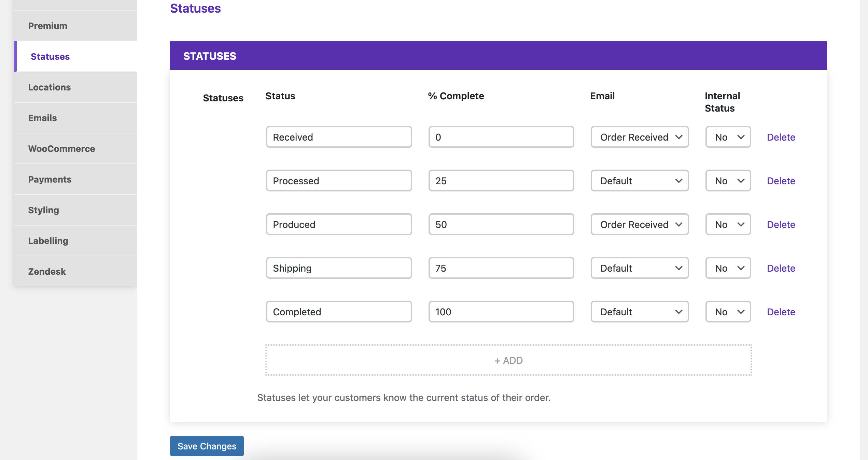Open the Styling tab
The width and height of the screenshot is (868, 460).
[43, 210]
